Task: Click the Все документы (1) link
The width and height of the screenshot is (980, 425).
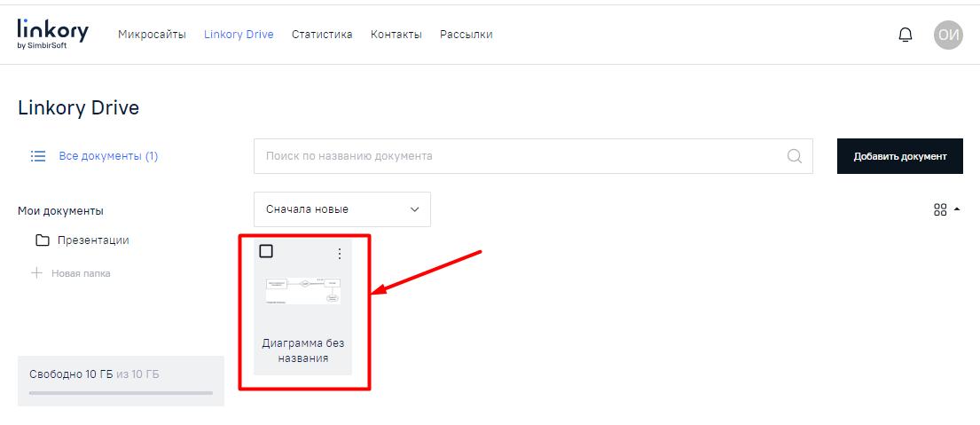Action: 108,156
